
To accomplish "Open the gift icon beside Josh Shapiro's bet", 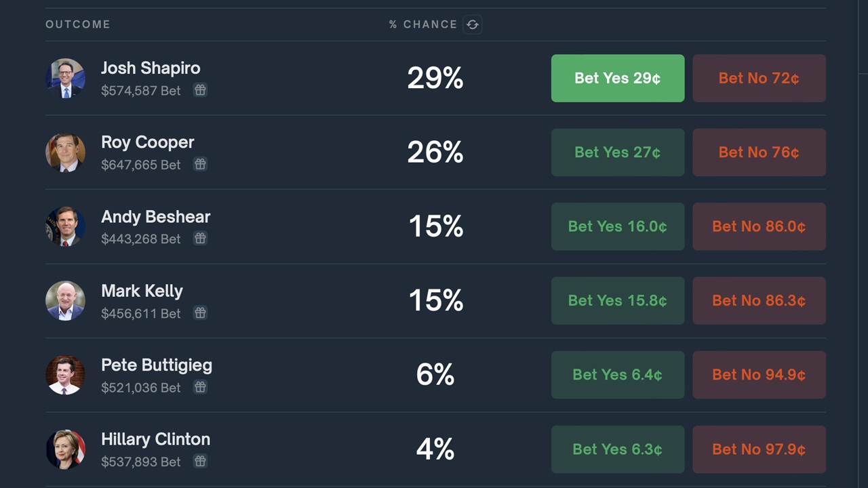I will coord(200,90).
